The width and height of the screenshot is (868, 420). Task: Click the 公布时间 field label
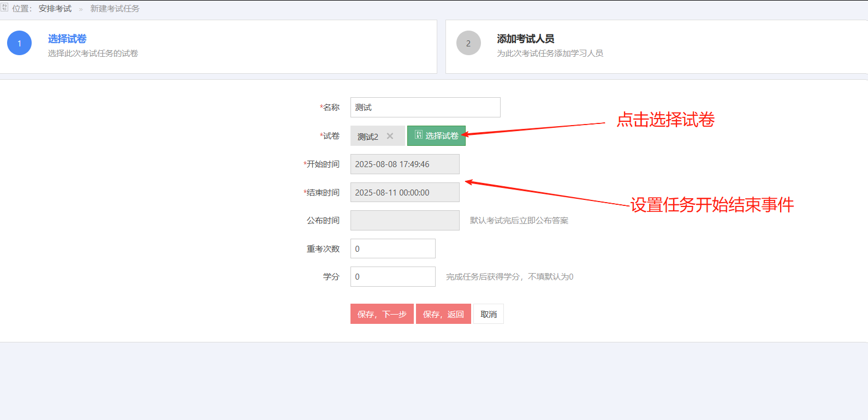[323, 221]
